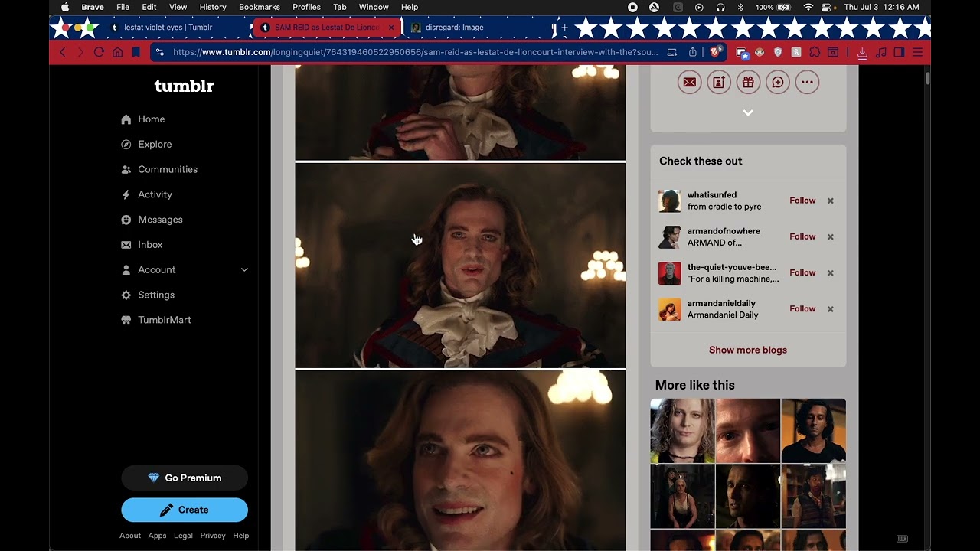Open the first More like this thumbnail

(x=682, y=431)
